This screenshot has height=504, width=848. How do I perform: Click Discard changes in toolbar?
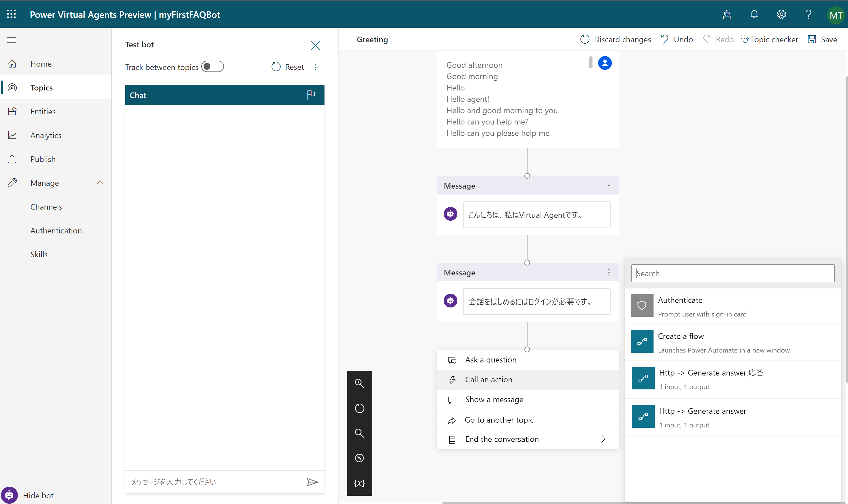615,39
